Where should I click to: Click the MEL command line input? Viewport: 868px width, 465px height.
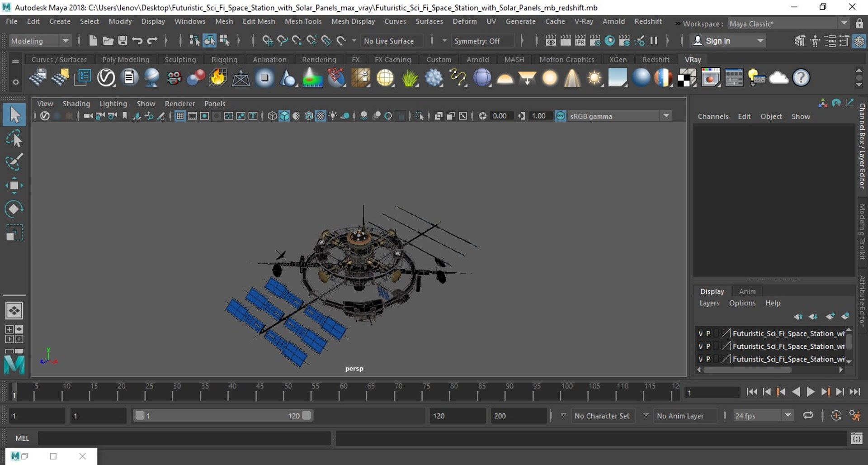point(184,438)
